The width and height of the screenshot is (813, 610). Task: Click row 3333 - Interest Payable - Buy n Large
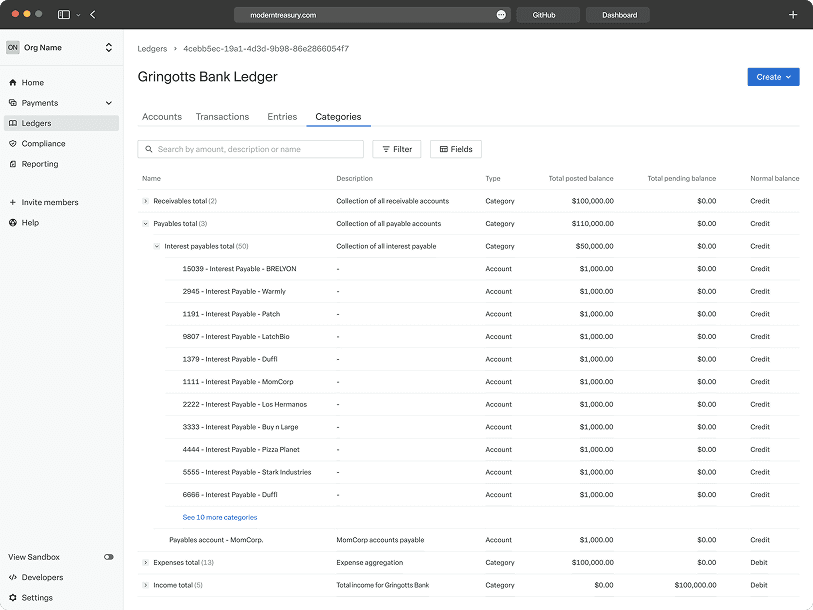(x=482, y=427)
